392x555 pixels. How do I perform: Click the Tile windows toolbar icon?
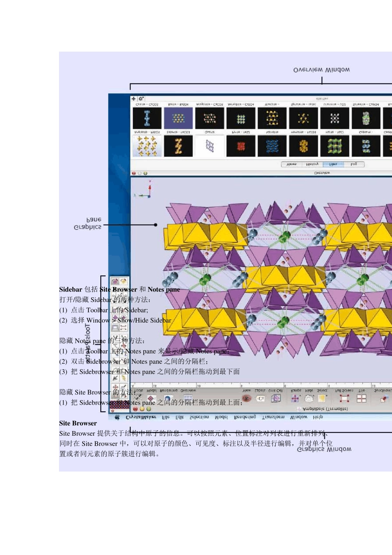click(x=361, y=398)
